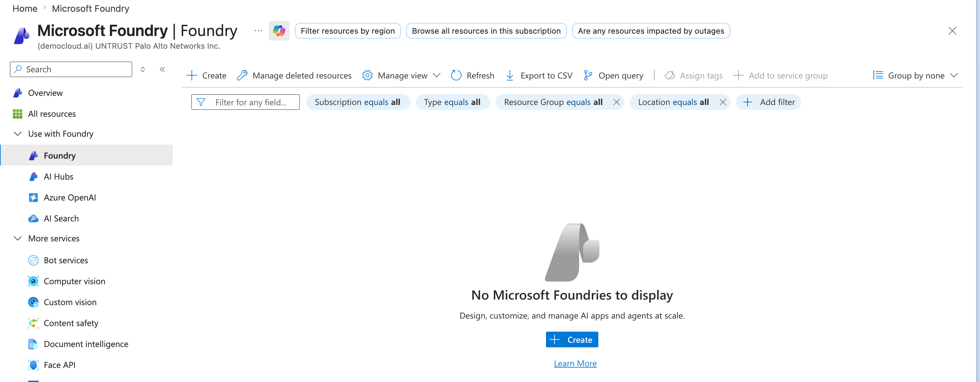This screenshot has height=382, width=980.
Task: Open query via branch icon
Action: pyautogui.click(x=588, y=76)
